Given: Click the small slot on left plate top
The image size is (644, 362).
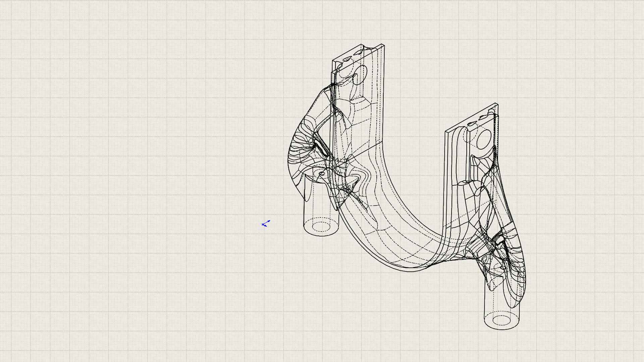Looking at the screenshot, I should pos(346,59).
